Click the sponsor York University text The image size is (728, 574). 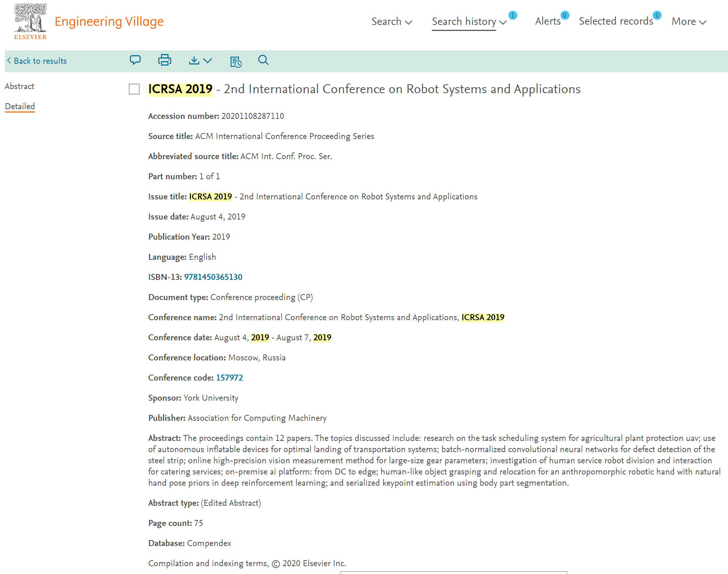[x=211, y=398]
